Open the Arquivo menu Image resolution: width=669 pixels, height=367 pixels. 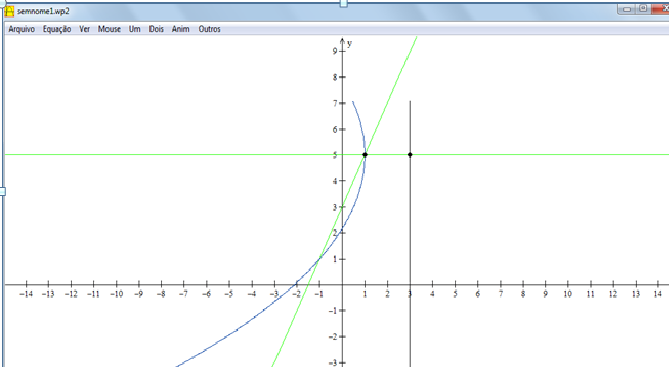(x=22, y=29)
